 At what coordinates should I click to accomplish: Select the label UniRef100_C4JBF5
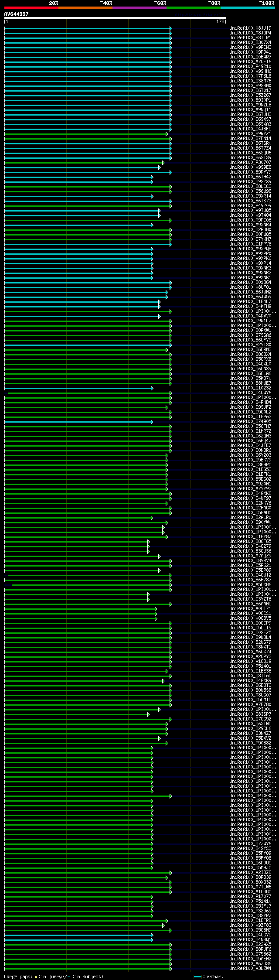point(250,129)
